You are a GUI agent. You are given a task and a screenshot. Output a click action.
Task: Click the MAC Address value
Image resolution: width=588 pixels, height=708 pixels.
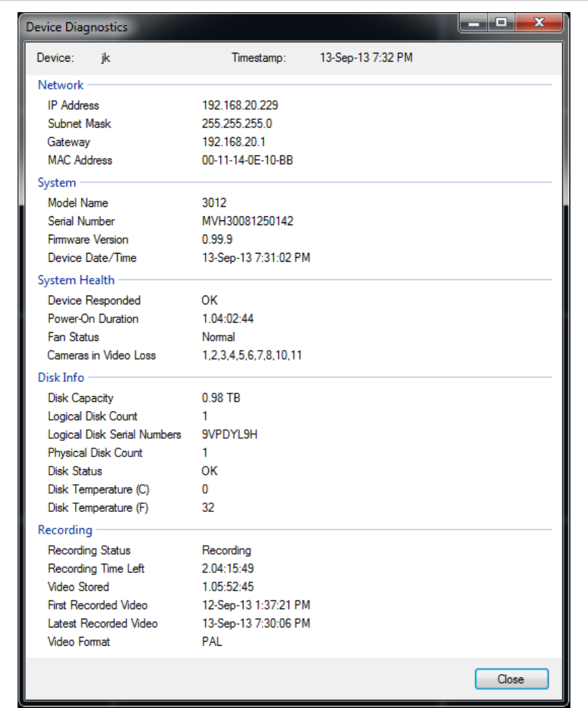[x=247, y=160]
